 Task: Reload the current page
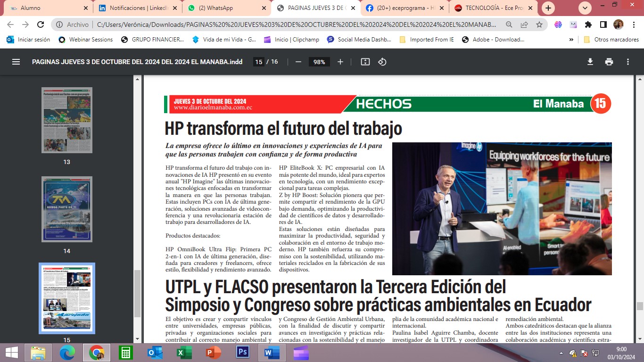coord(41,25)
